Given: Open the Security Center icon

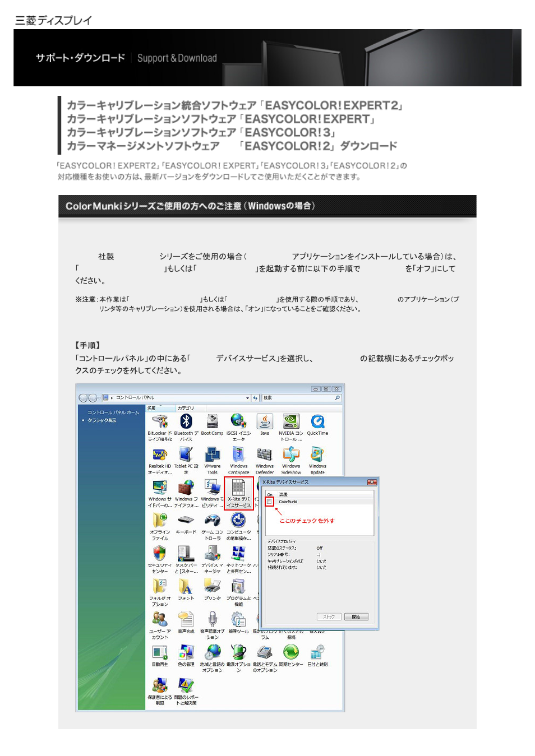Looking at the screenshot, I should click(x=160, y=560).
